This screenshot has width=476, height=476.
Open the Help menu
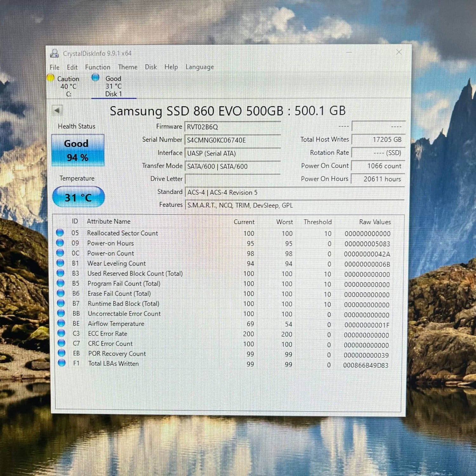(x=171, y=67)
